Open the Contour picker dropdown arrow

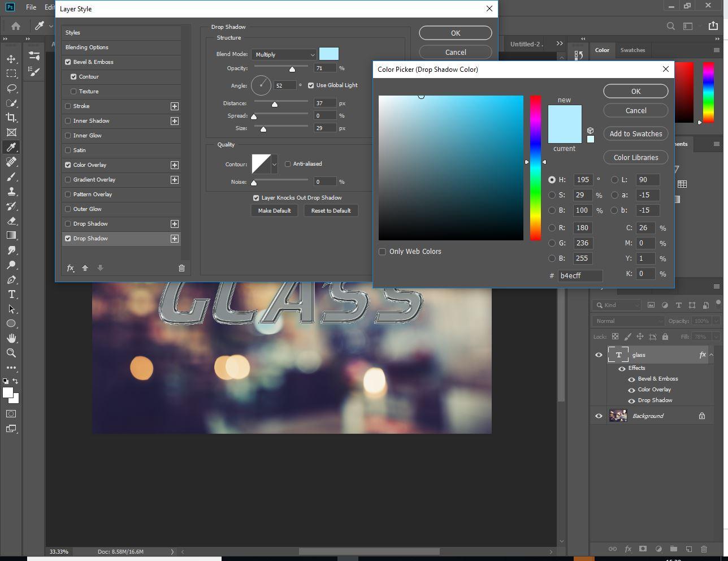click(274, 165)
